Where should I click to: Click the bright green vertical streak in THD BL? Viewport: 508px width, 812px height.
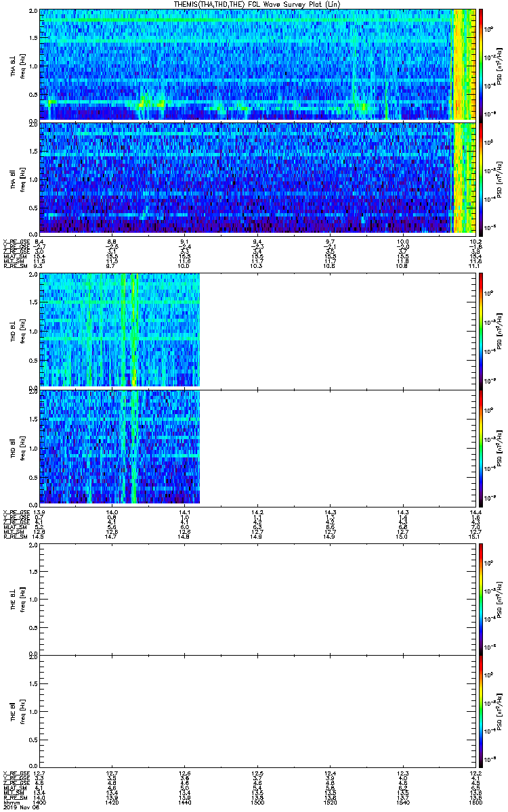[x=133, y=330]
